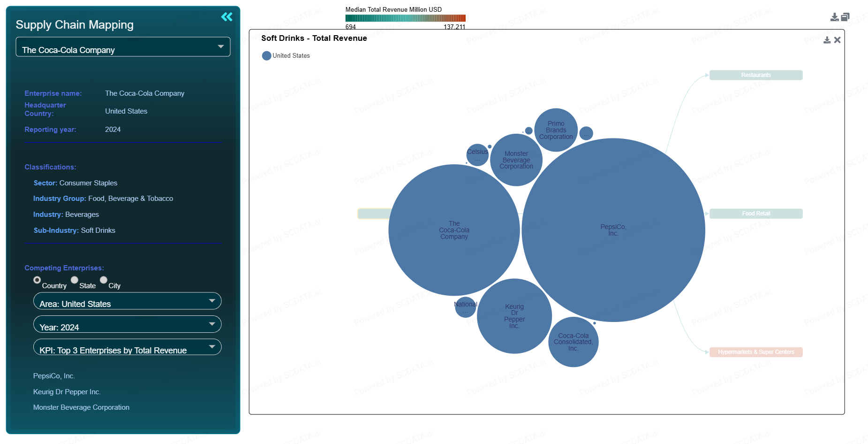Expand the Area: United States dropdown
The height and width of the screenshot is (444, 868).
[x=127, y=301]
